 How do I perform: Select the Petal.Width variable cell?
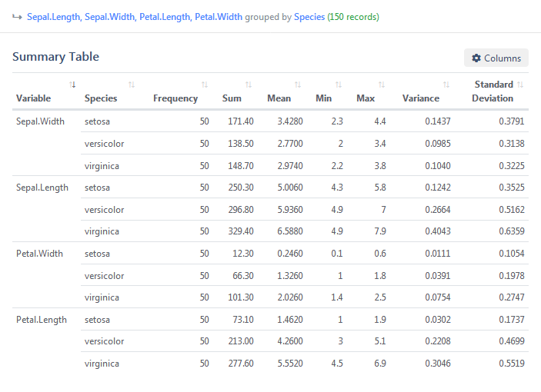pos(39,254)
